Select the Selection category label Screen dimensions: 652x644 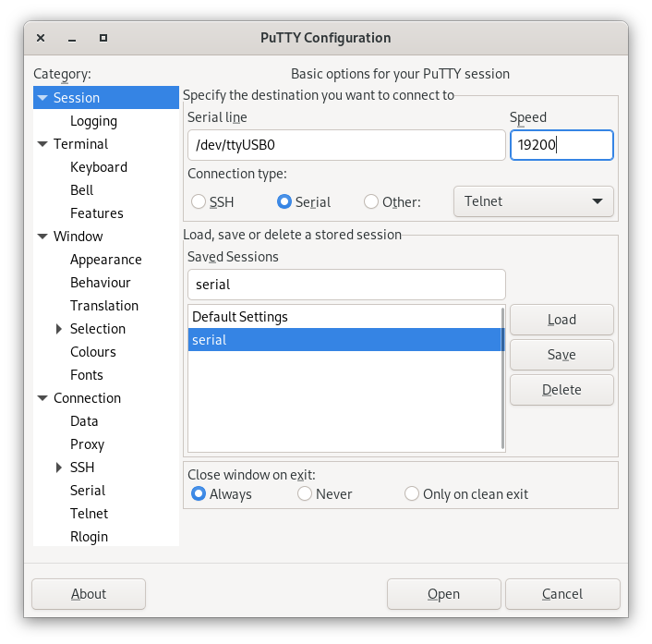[x=98, y=329]
